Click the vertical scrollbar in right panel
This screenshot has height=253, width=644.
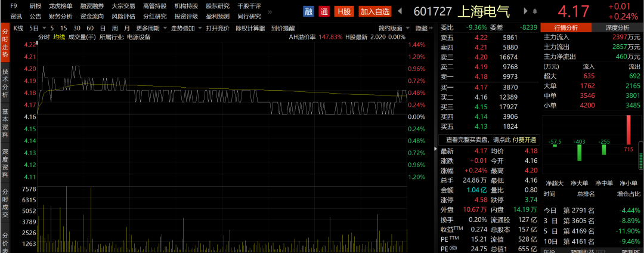(x=641, y=155)
